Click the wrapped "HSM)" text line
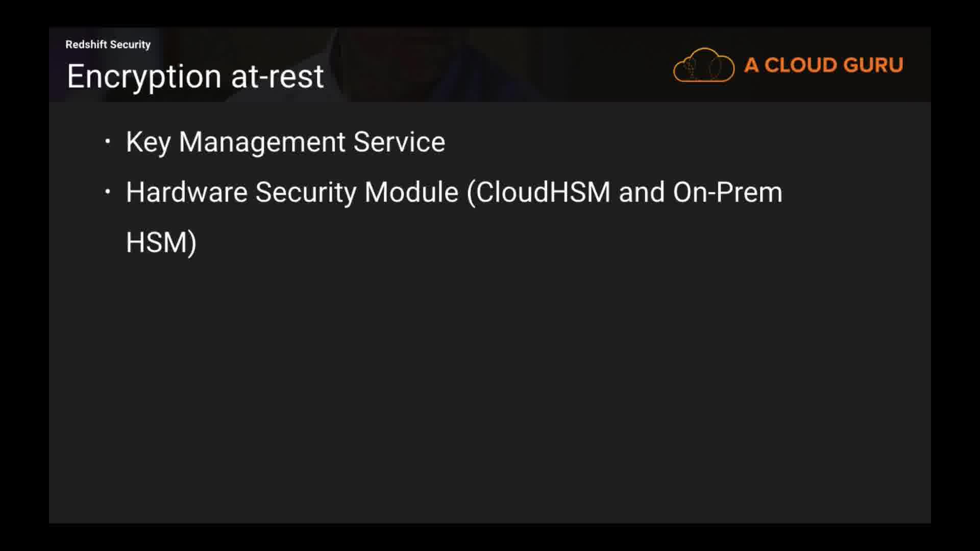Viewport: 980px width, 551px height. [161, 242]
